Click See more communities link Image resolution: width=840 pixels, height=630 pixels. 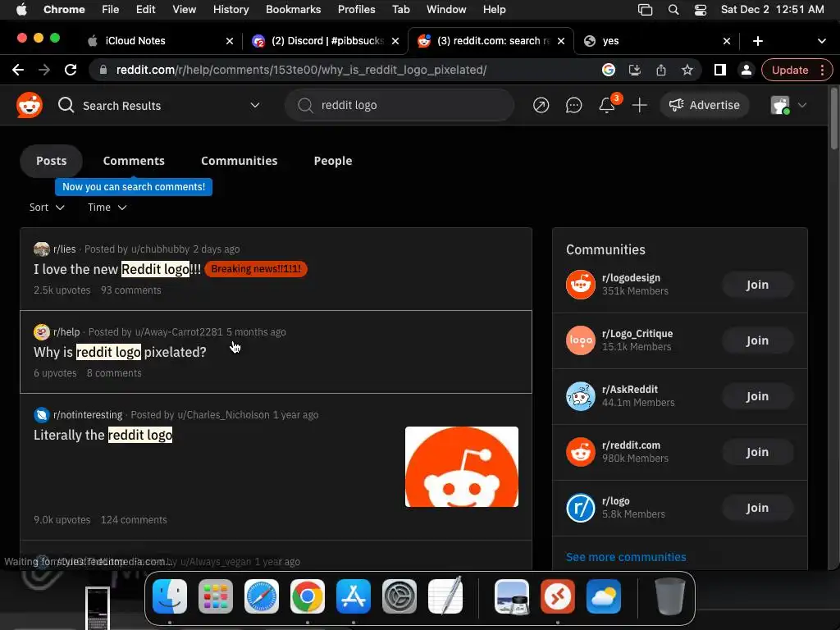[626, 557]
